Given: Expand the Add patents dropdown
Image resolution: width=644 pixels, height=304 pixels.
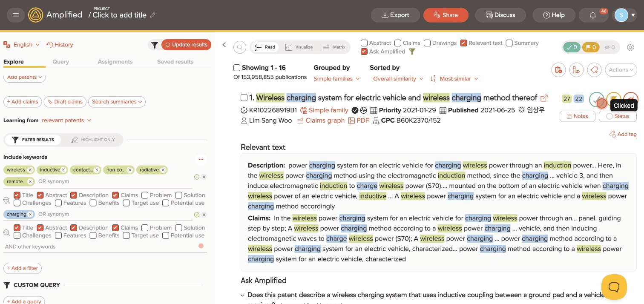Looking at the screenshot, I should pyautogui.click(x=25, y=77).
